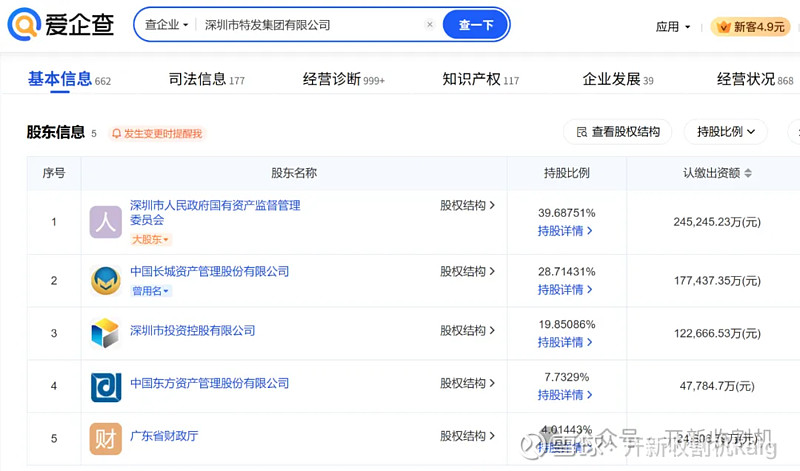Open the 查企业 search type dropdown

tap(167, 24)
